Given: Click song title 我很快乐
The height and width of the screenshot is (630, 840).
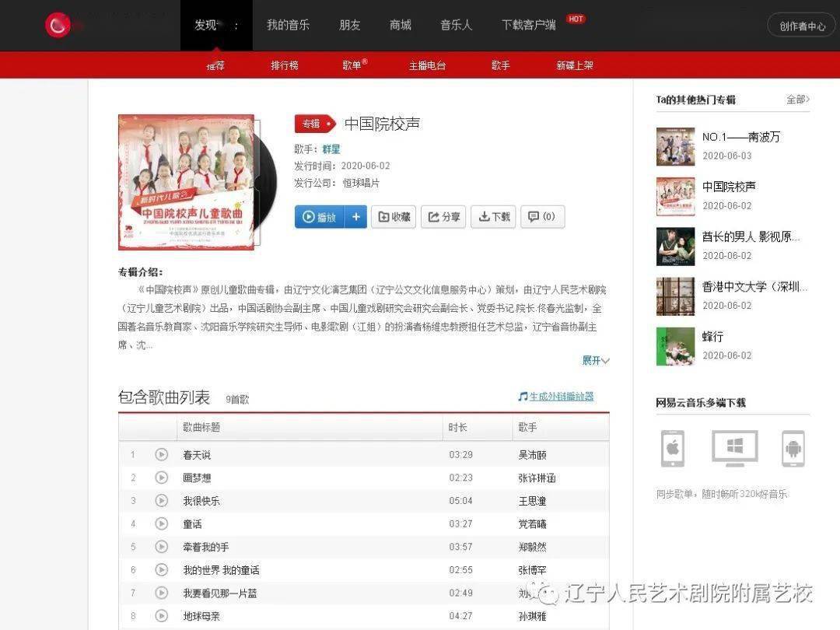Looking at the screenshot, I should [x=201, y=501].
